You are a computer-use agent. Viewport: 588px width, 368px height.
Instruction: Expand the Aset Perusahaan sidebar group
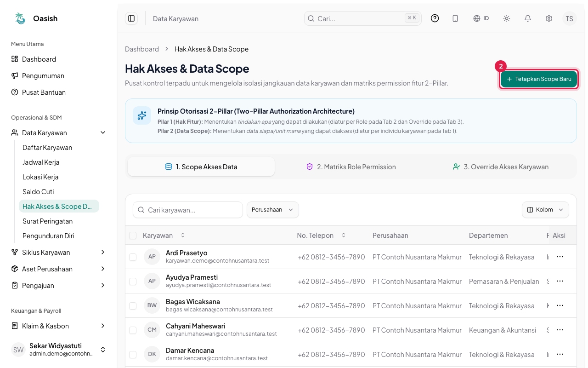coord(59,269)
